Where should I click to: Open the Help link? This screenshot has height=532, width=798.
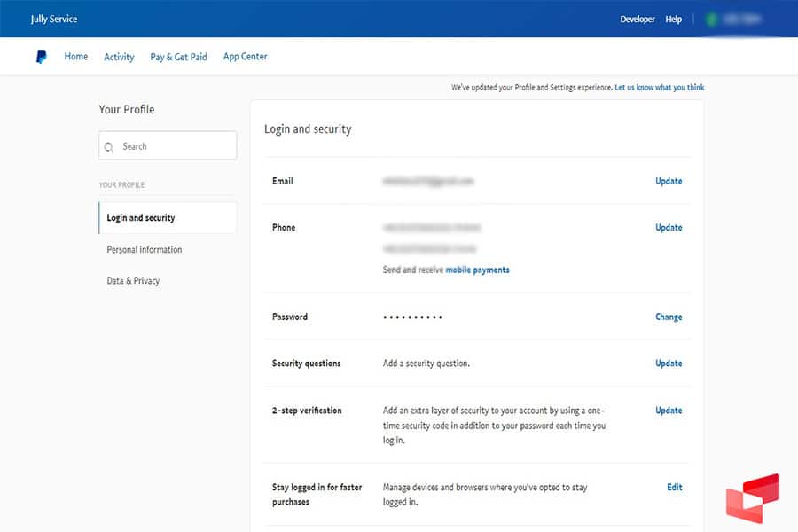674,19
